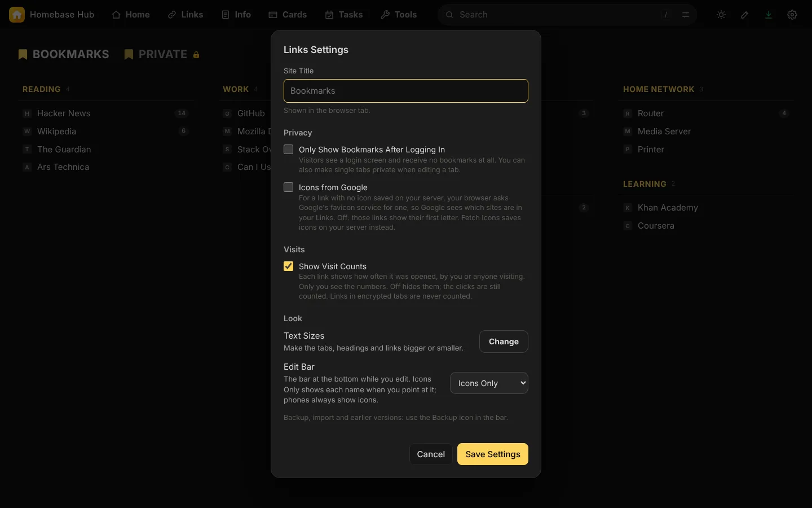Go to Links in the top nav
Image resolution: width=812 pixels, height=508 pixels.
point(186,15)
